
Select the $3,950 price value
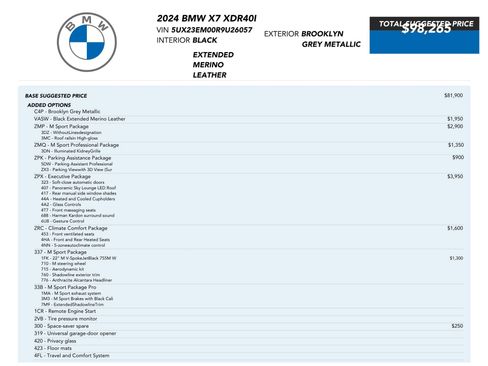455,176
